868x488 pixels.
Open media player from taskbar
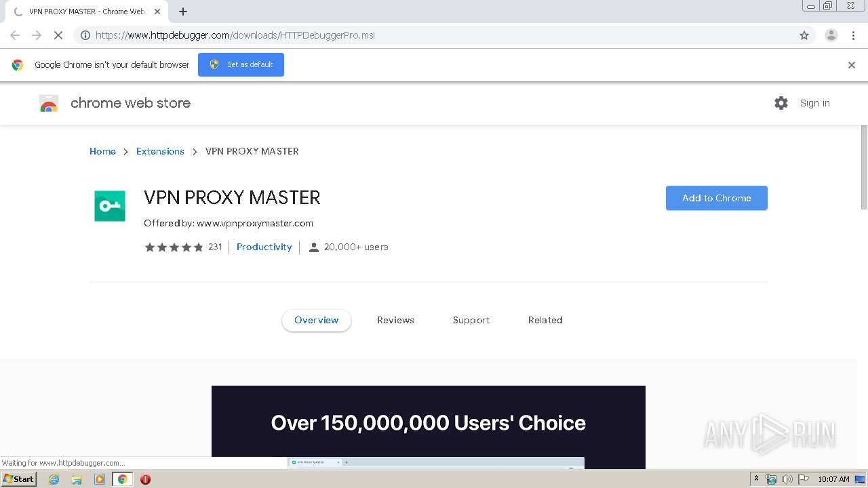(100, 479)
